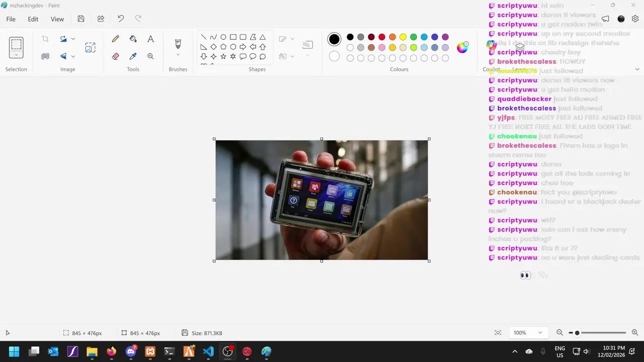
Task: Select the Colour picker eyedropper tool
Action: 133,56
